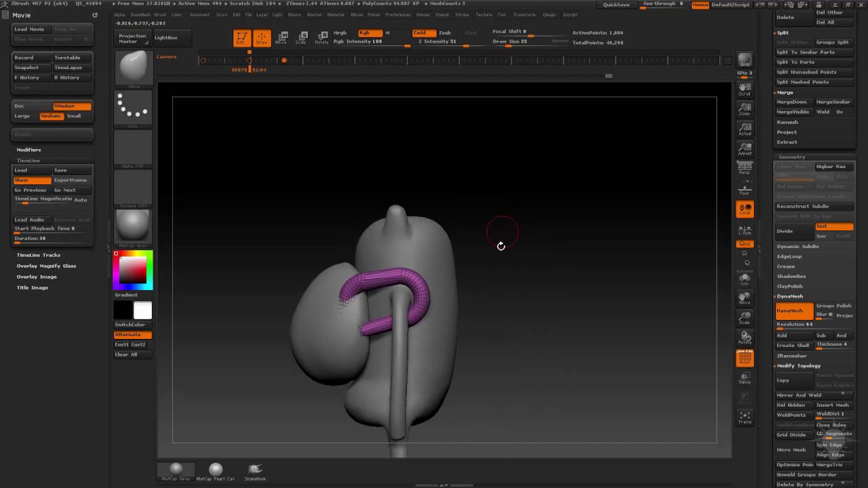Toggle PolyF wireframe display
Viewport: 868px width, 488px height.
click(x=745, y=359)
